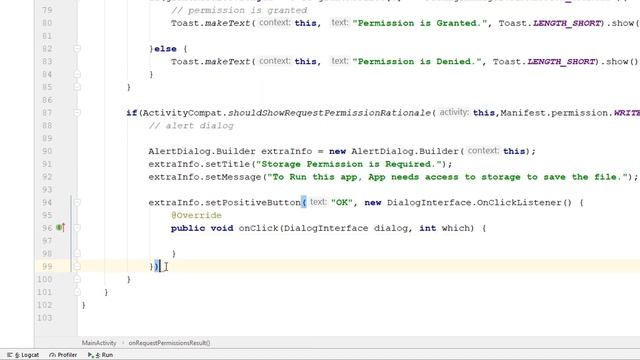This screenshot has width=640, height=360.
Task: Select onRequestPermissionsResult() breadcrumb
Action: click(169, 343)
